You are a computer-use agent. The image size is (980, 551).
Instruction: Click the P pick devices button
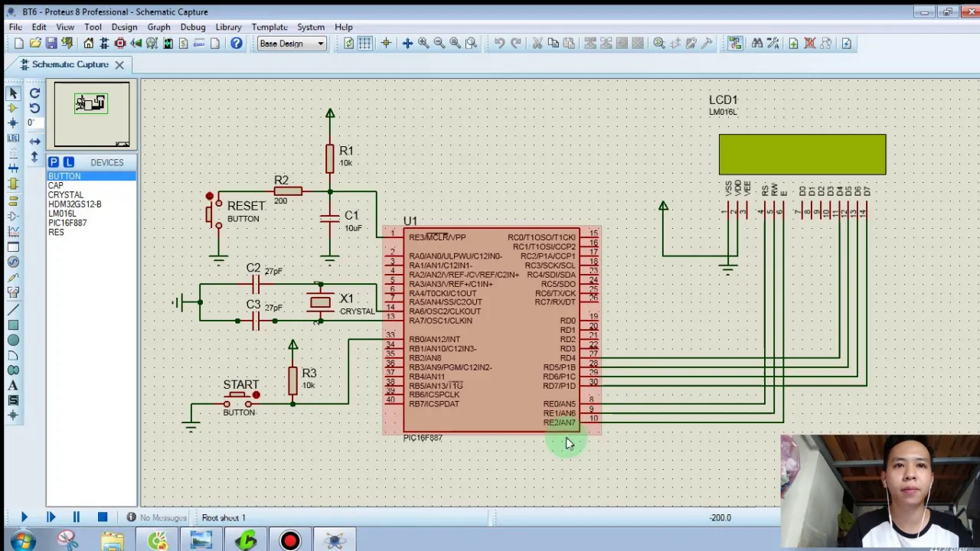pos(54,162)
